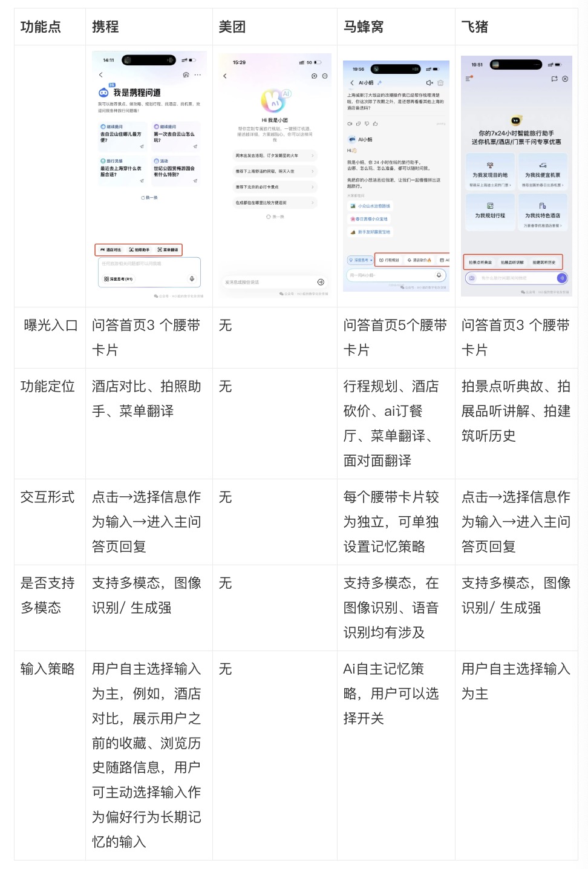Screen dimensions: 588x869
Task: Tap the new chat icon in 携程 screenshot
Action: [186, 75]
